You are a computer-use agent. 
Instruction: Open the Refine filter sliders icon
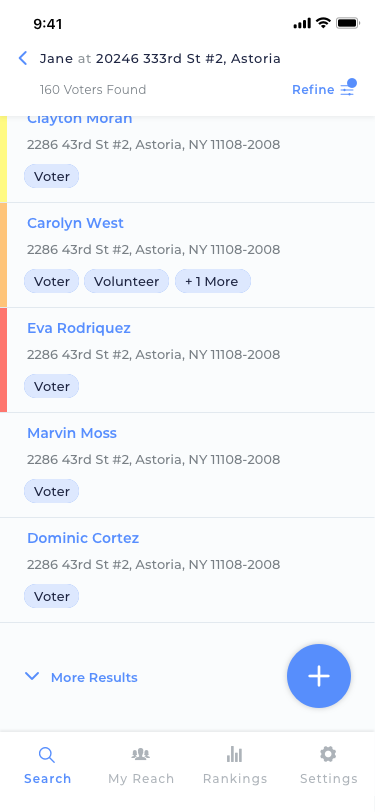click(348, 90)
